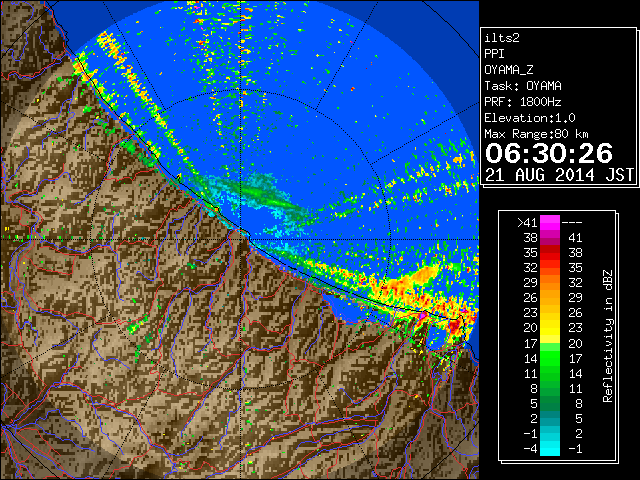
Task: Click the orange legend color beside '29'
Action: click(550, 282)
